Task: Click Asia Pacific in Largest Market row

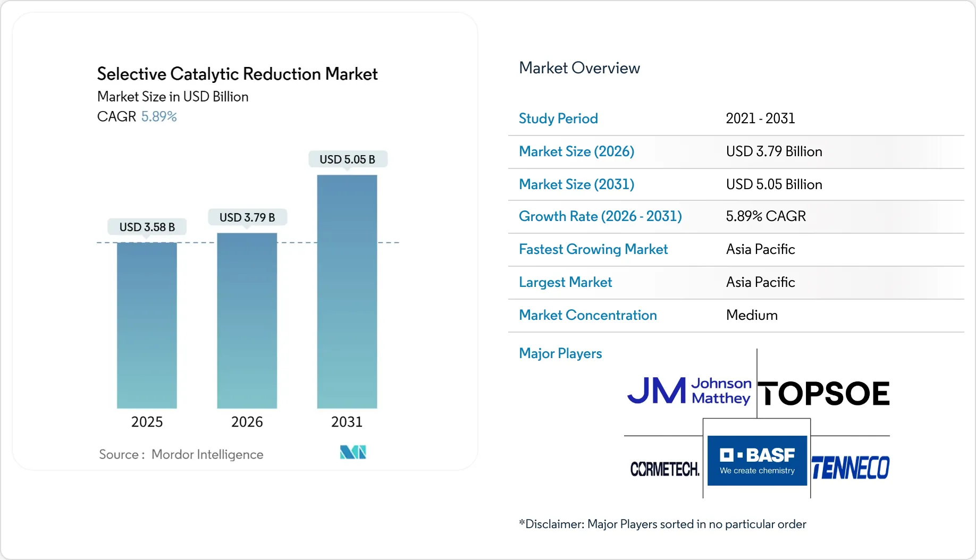Action: tap(761, 282)
